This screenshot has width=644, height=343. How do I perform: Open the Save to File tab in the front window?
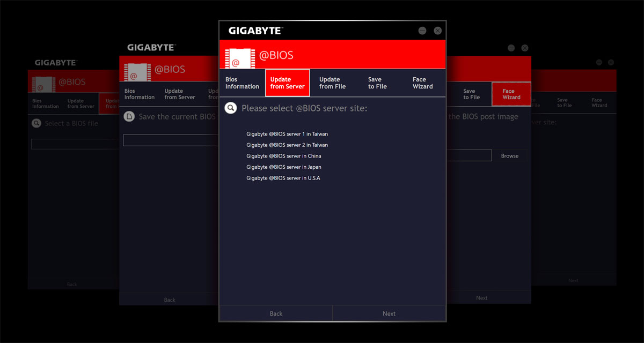[377, 83]
